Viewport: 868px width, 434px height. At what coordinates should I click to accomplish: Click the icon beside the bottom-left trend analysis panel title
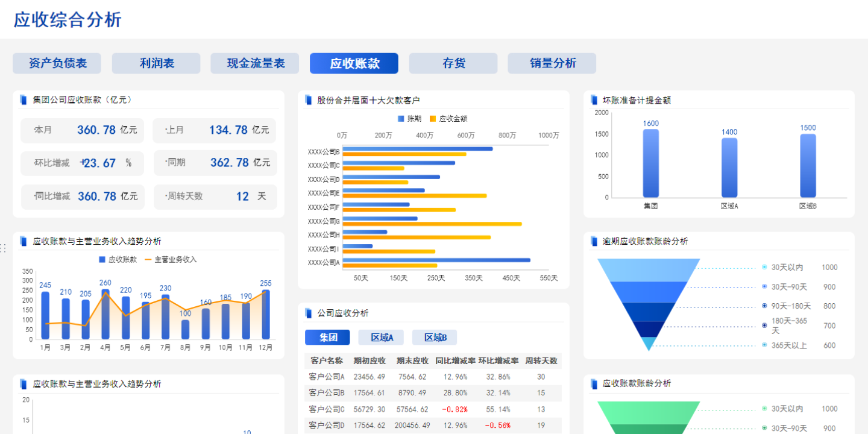click(x=22, y=383)
